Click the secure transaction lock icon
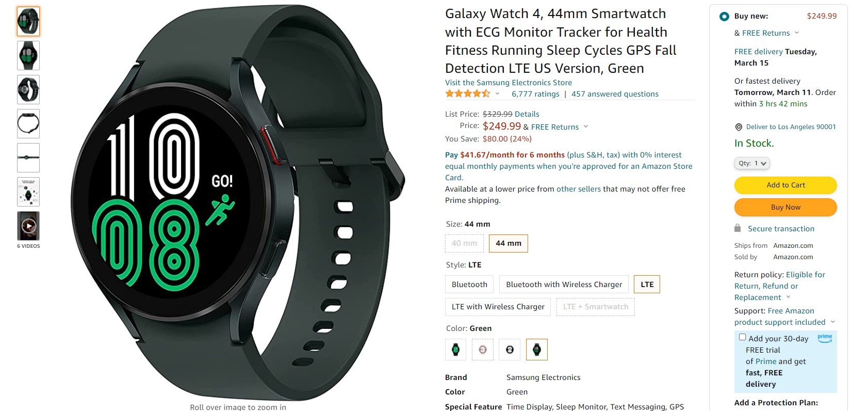This screenshot has width=868, height=411. click(738, 228)
